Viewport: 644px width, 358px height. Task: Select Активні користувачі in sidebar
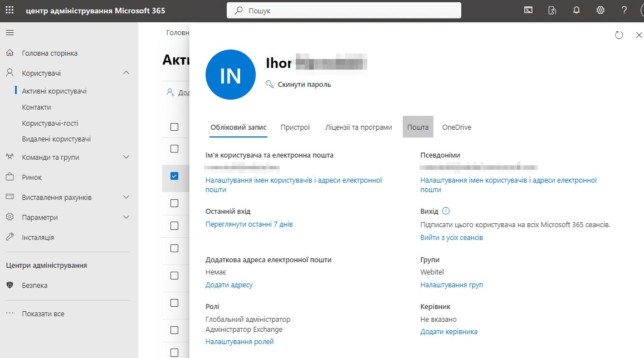(x=54, y=91)
